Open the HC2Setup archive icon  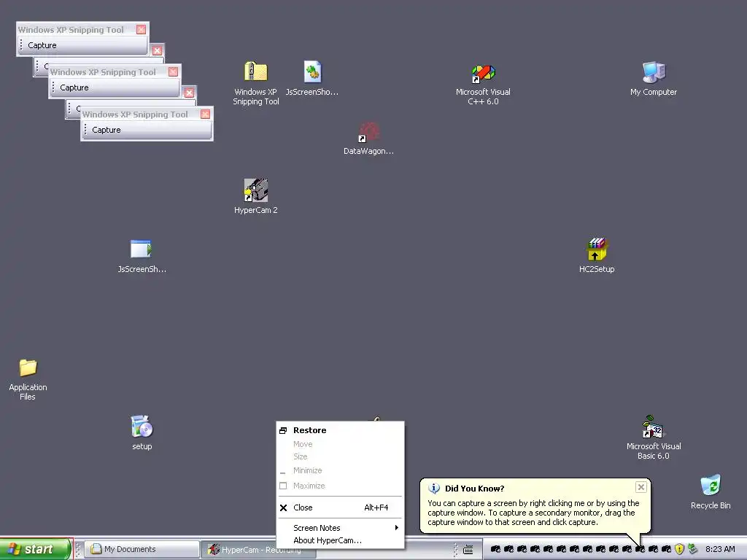597,249
